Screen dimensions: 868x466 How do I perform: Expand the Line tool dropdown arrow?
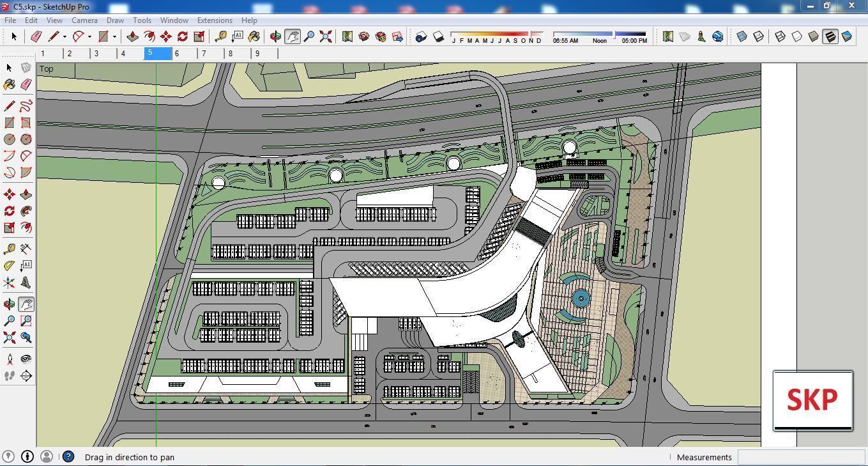click(65, 36)
